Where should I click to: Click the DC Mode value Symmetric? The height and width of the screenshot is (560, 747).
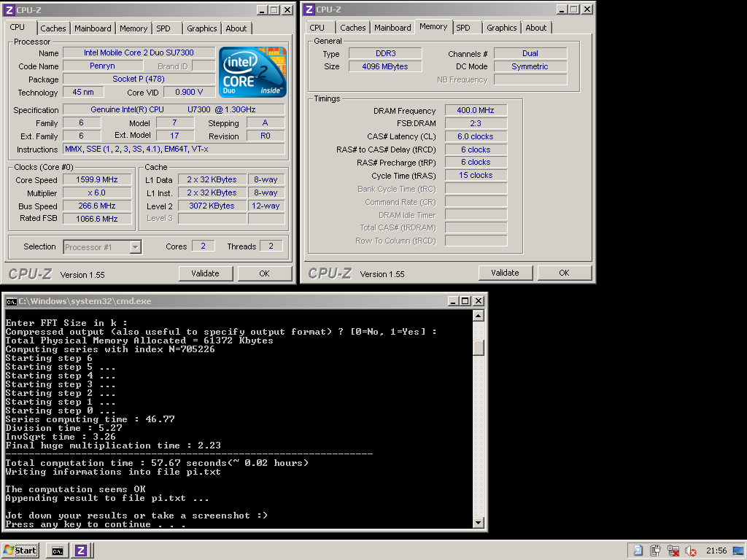(x=530, y=66)
